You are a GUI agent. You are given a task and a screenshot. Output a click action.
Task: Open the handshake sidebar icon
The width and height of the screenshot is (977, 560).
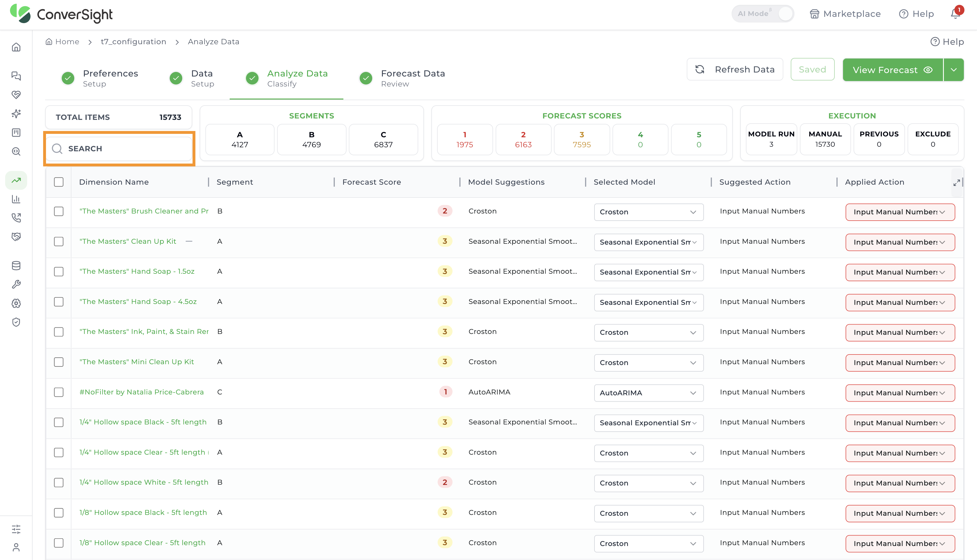pos(16,237)
